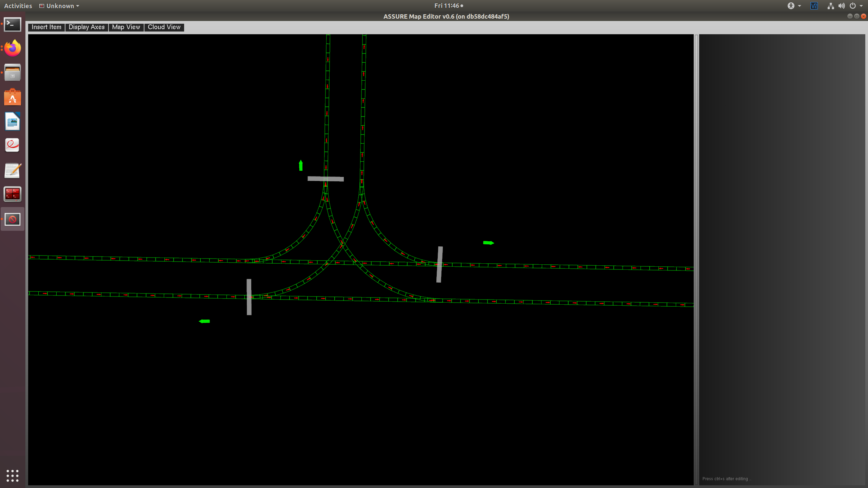Open LibreOffice Impress from the dock
Viewport: 868px width, 488px height.
click(12, 121)
